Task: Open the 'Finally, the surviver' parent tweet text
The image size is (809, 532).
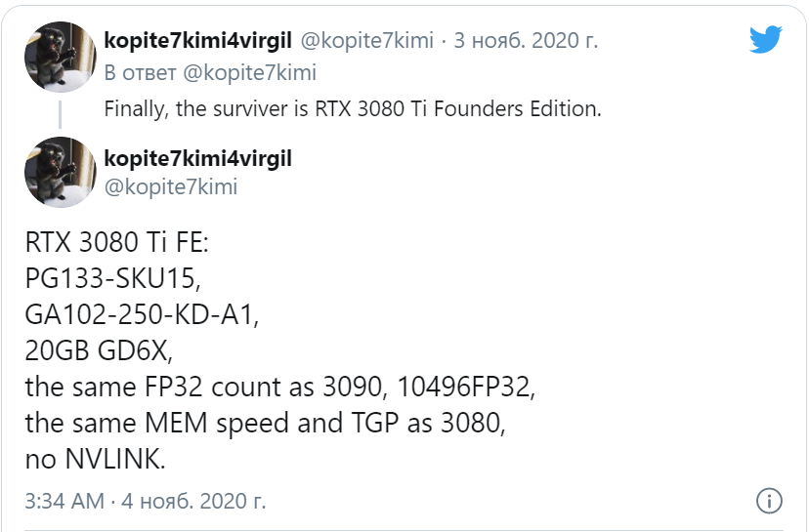Action: [x=353, y=108]
